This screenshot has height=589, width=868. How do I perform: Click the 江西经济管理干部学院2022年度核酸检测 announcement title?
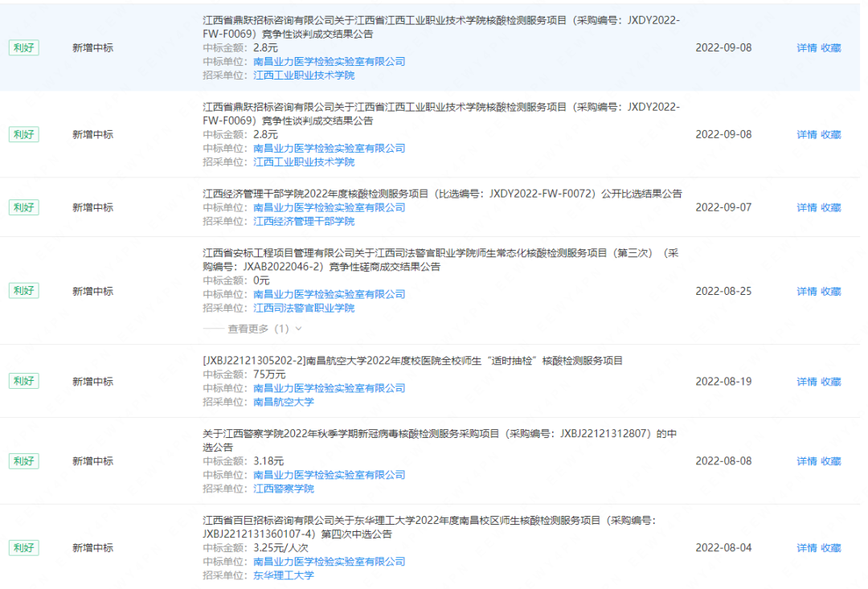click(x=442, y=194)
